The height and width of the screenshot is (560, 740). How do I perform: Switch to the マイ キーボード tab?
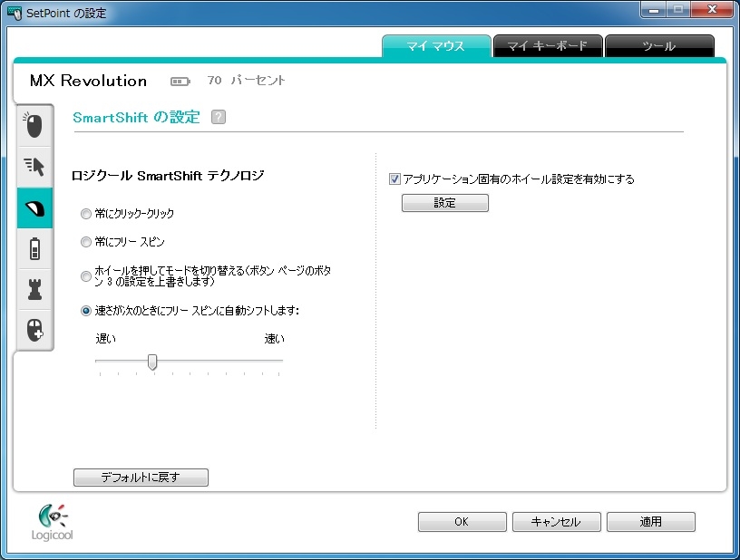click(548, 45)
